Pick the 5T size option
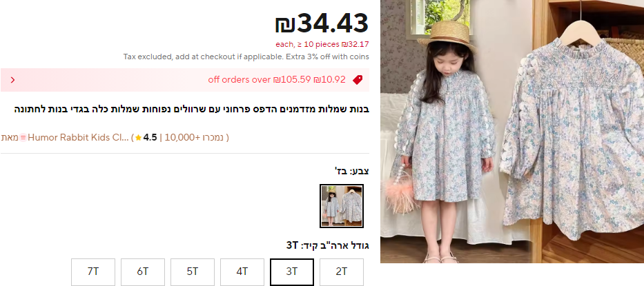This screenshot has width=644, height=286. tap(192, 272)
